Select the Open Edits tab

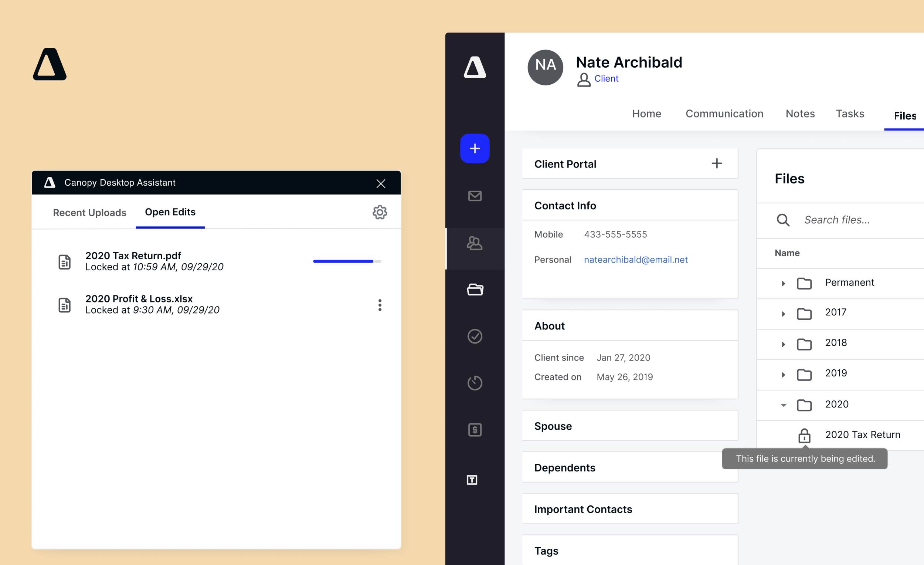click(x=170, y=212)
